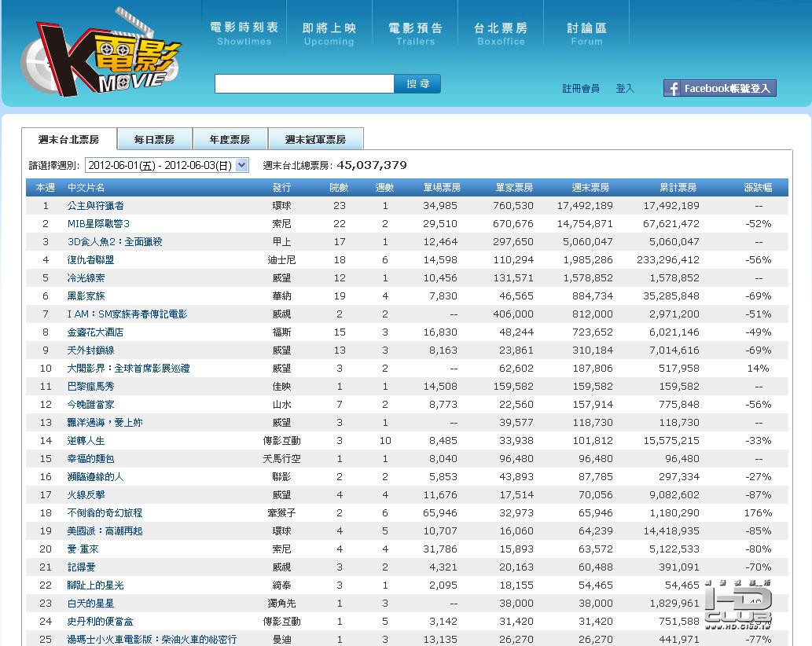Open movie 公主與狩獵者
Screen dimensions: 812x646
[96, 205]
